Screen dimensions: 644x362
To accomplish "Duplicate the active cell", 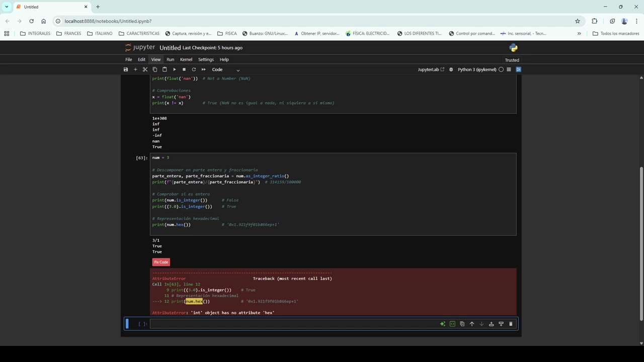I will click(462, 324).
